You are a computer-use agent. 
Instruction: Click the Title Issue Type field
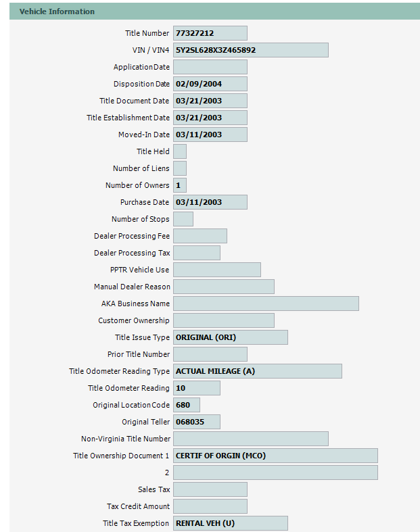tap(230, 337)
